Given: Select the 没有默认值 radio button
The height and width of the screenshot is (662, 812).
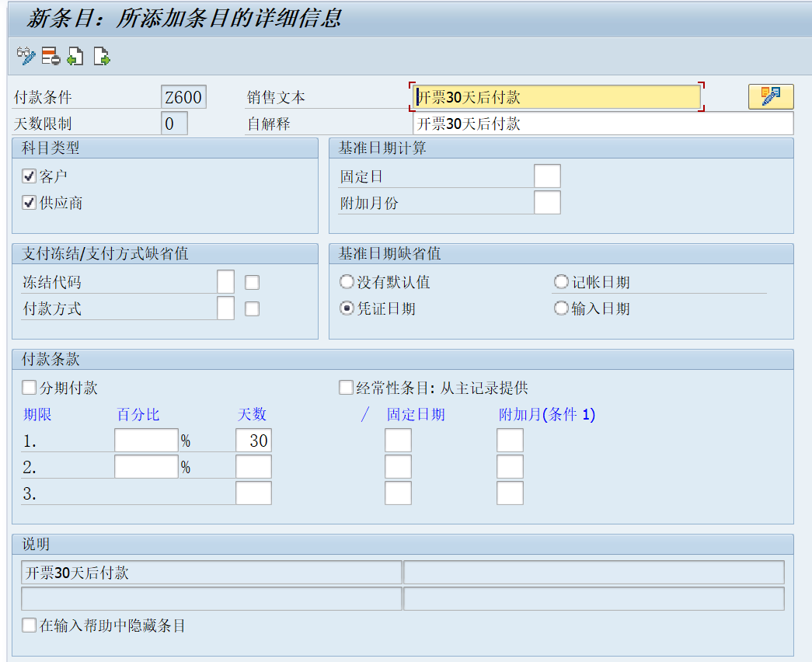Looking at the screenshot, I should pyautogui.click(x=346, y=281).
